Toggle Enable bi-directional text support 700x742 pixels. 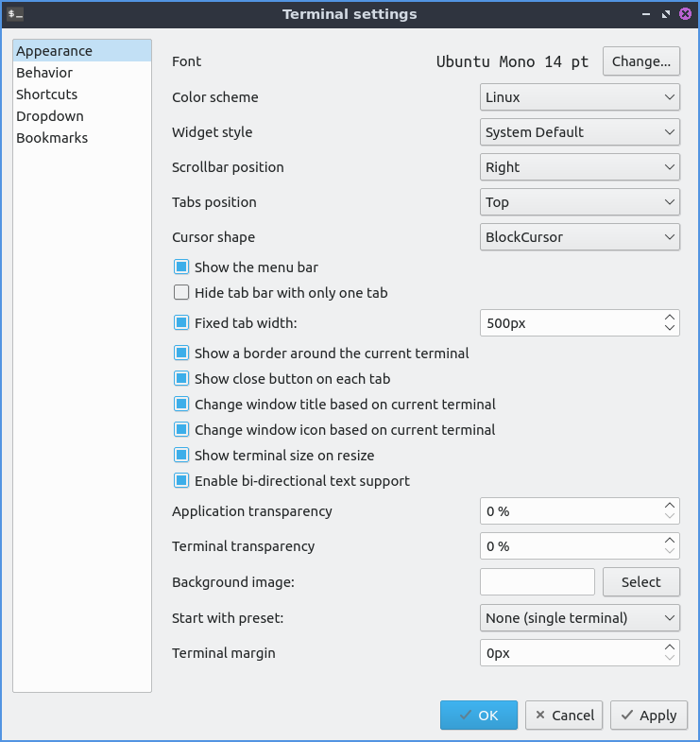pyautogui.click(x=182, y=481)
